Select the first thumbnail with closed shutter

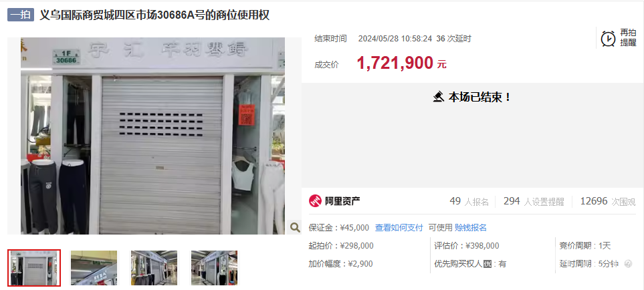34,268
